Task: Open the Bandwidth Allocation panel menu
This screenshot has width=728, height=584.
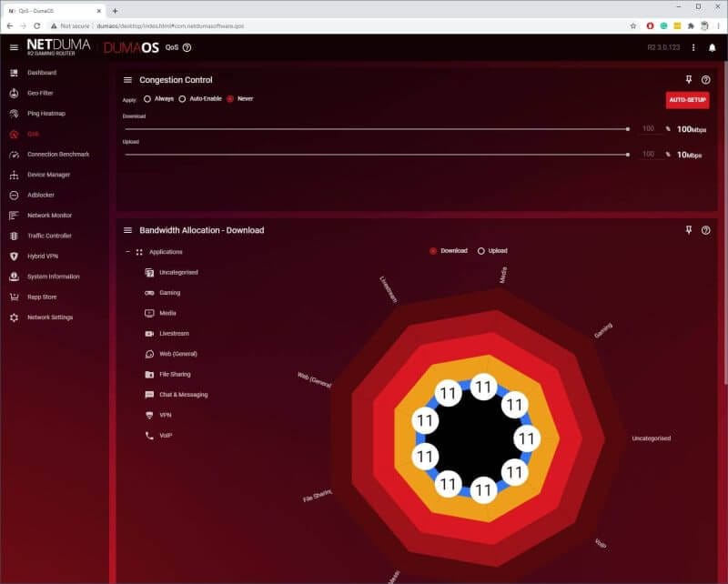Action: (128, 230)
